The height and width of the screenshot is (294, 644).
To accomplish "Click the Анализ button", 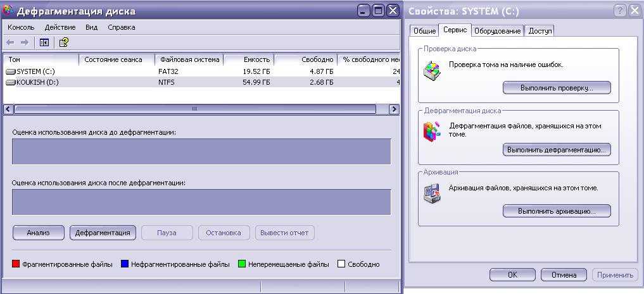I will (38, 233).
